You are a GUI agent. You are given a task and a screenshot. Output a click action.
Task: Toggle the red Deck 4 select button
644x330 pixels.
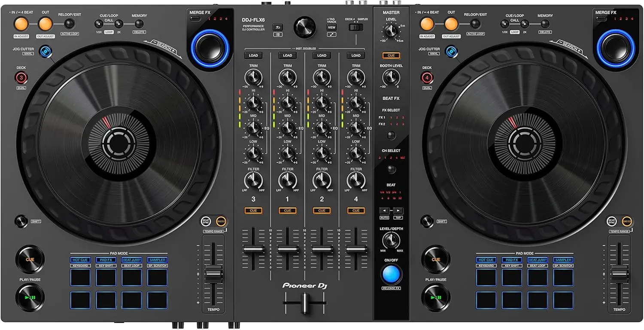pyautogui.click(x=427, y=78)
